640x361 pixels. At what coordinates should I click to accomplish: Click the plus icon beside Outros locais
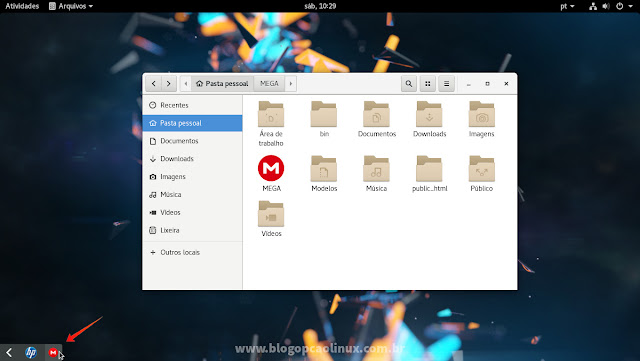pyautogui.click(x=153, y=252)
